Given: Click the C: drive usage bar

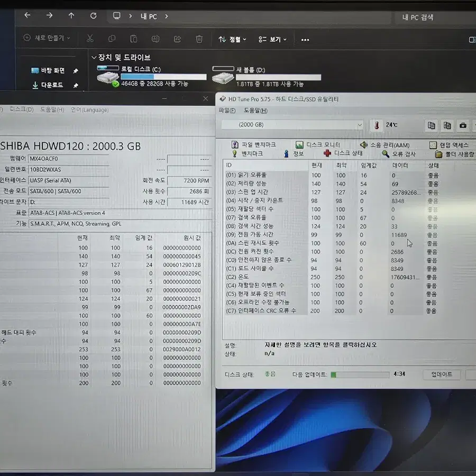Looking at the screenshot, I should pyautogui.click(x=163, y=77).
